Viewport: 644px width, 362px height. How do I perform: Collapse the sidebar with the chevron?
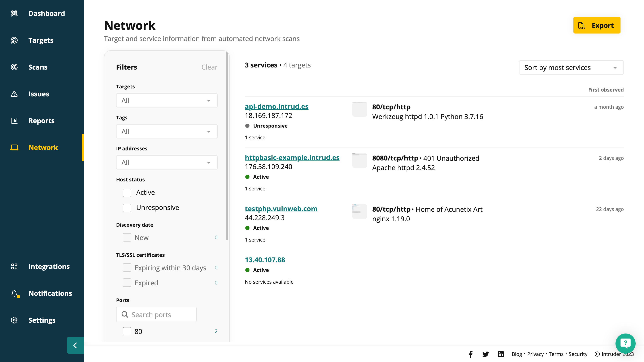pos(75,345)
